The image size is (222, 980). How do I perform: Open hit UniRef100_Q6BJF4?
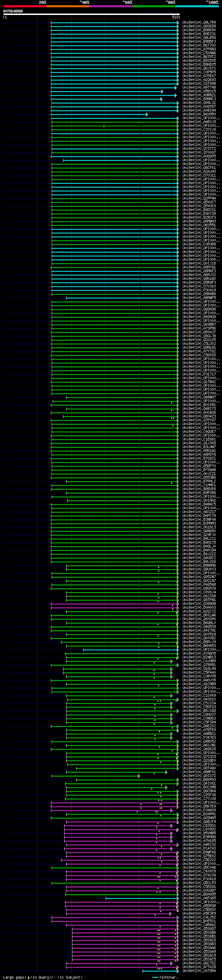click(199, 822)
